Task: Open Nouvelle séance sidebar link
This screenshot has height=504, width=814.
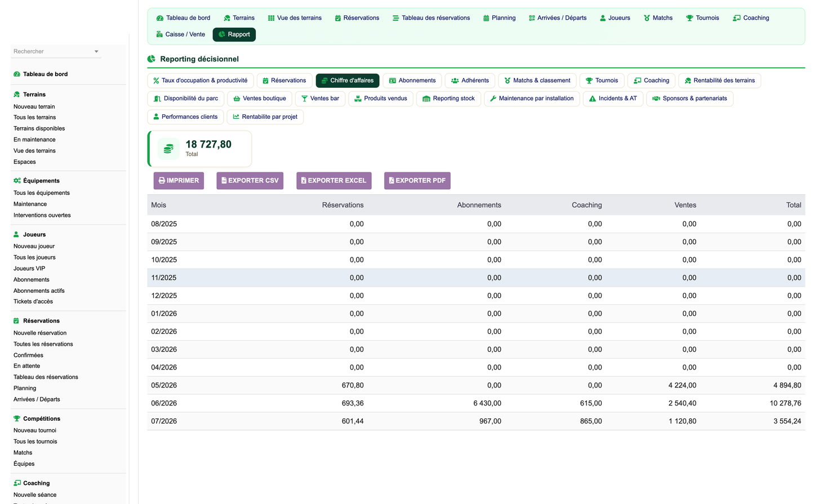Action: (x=35, y=495)
